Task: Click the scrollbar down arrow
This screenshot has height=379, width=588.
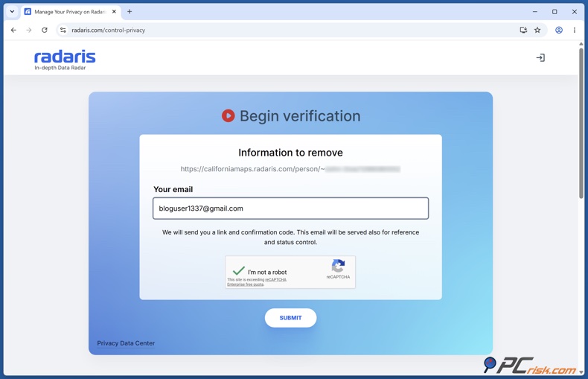Action: [x=581, y=372]
